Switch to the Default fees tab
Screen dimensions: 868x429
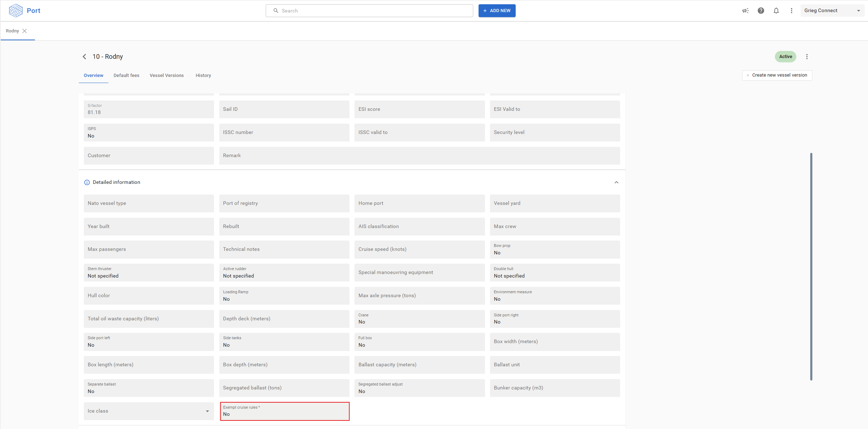pyautogui.click(x=126, y=76)
